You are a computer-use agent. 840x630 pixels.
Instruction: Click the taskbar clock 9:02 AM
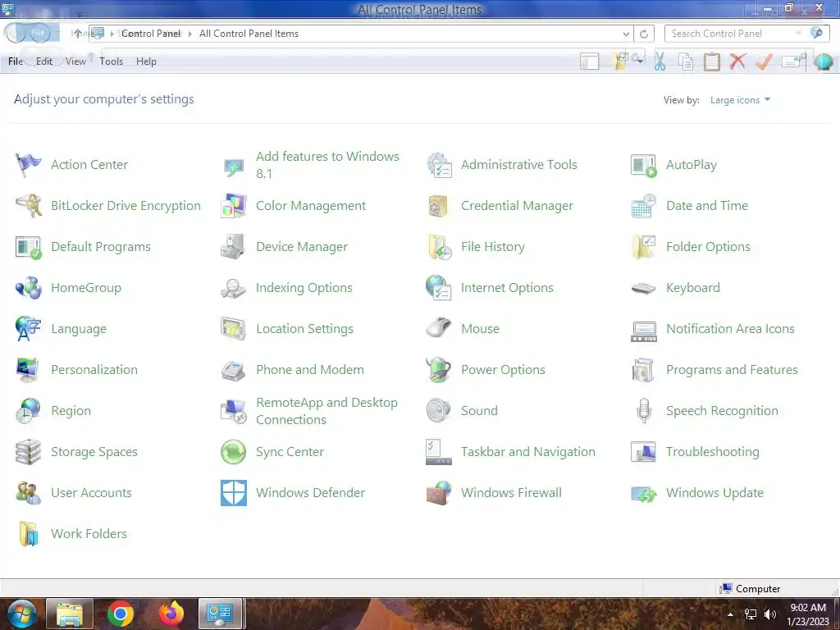[808, 614]
